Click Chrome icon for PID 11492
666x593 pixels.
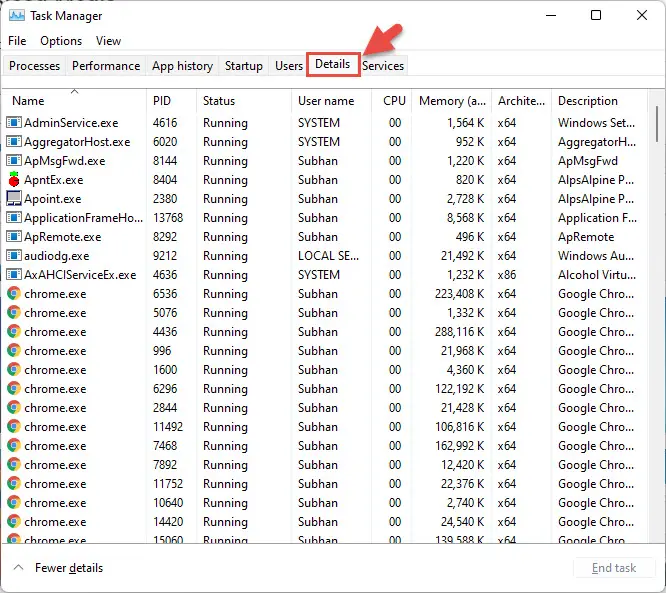(14, 426)
